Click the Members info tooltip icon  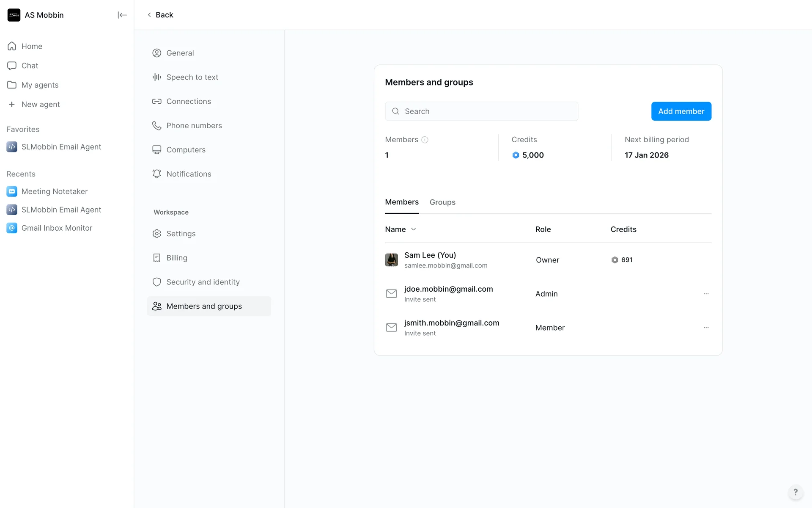[x=425, y=140]
